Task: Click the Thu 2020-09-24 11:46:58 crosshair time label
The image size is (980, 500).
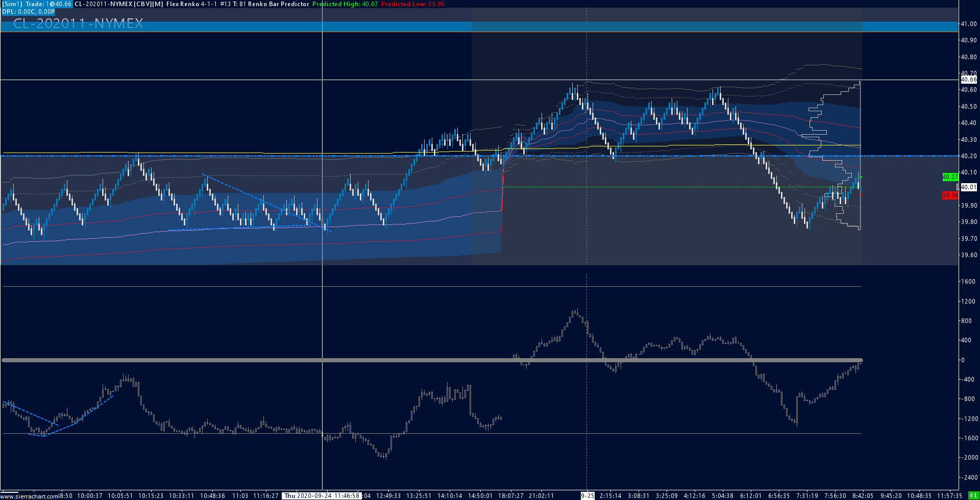Action: tap(322, 496)
